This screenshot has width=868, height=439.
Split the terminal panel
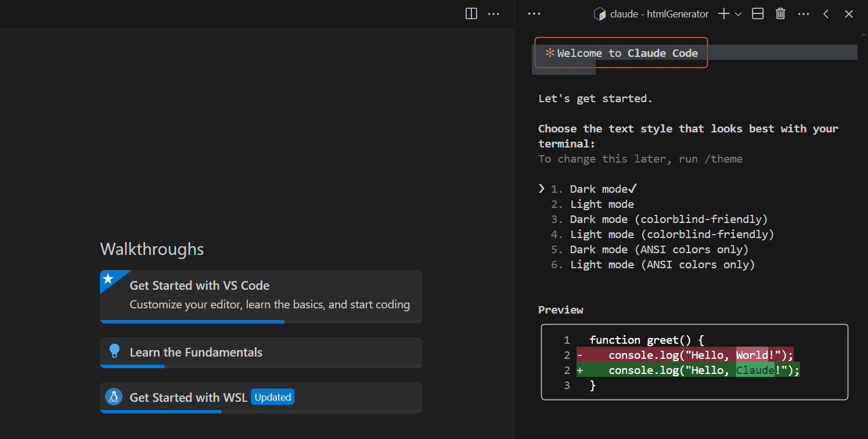pos(758,14)
